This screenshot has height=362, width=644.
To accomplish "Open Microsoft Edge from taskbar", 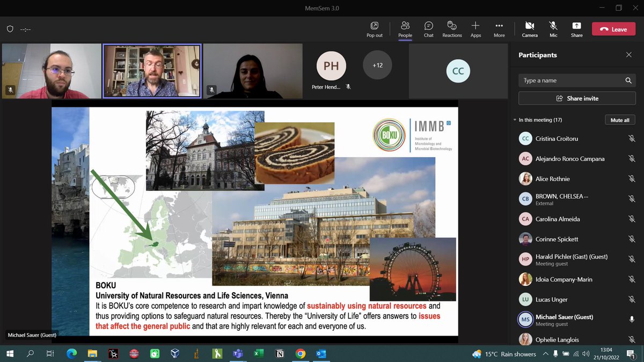I will 71,353.
